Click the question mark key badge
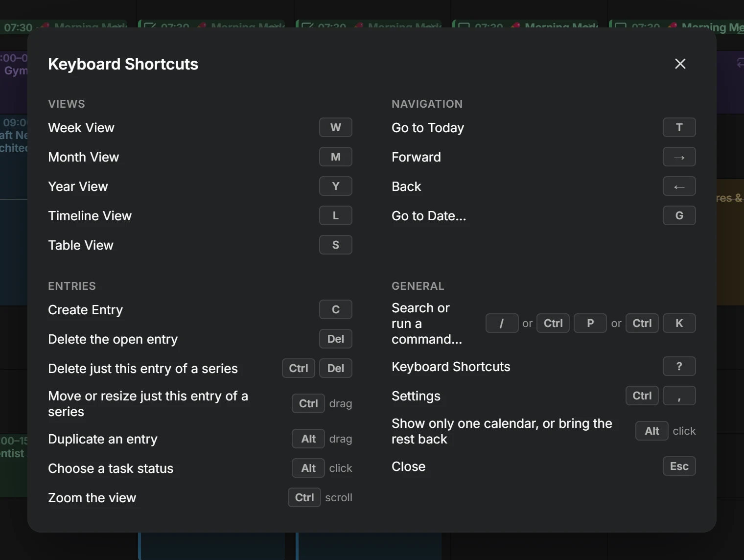The height and width of the screenshot is (560, 744). click(679, 367)
